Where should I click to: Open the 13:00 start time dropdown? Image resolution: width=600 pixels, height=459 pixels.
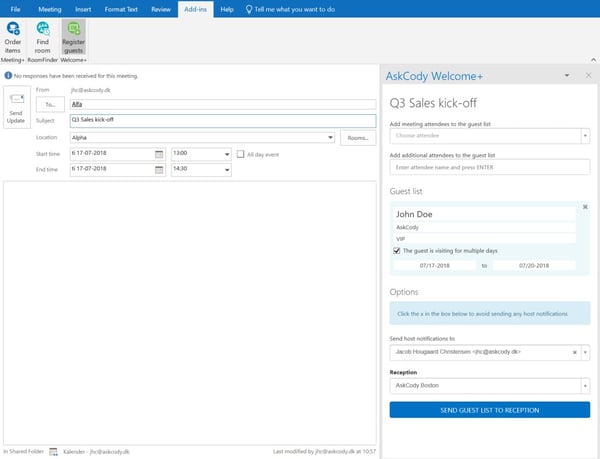pos(227,154)
